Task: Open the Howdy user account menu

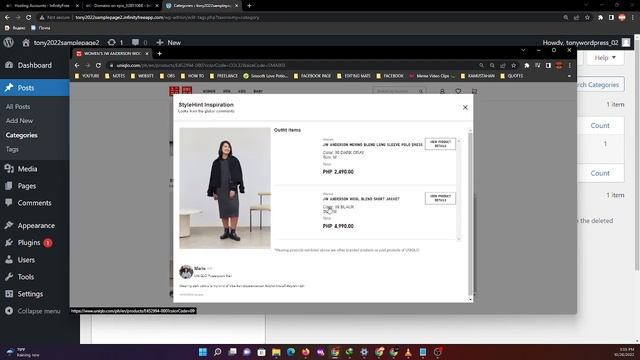Action: [586, 42]
